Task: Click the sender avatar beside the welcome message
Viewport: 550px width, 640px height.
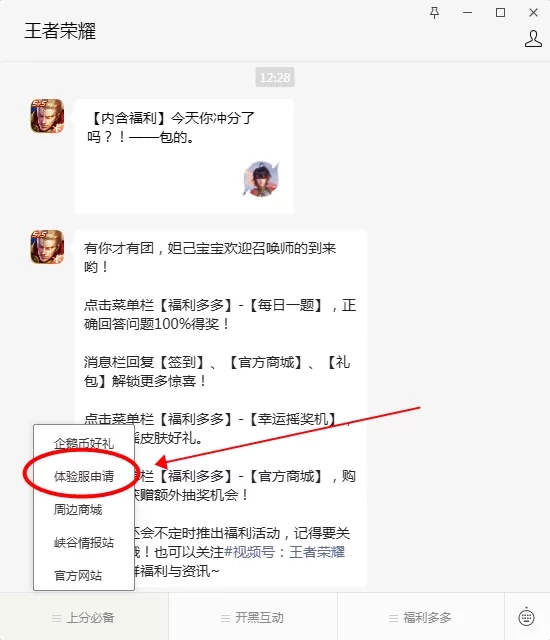Action: click(47, 247)
